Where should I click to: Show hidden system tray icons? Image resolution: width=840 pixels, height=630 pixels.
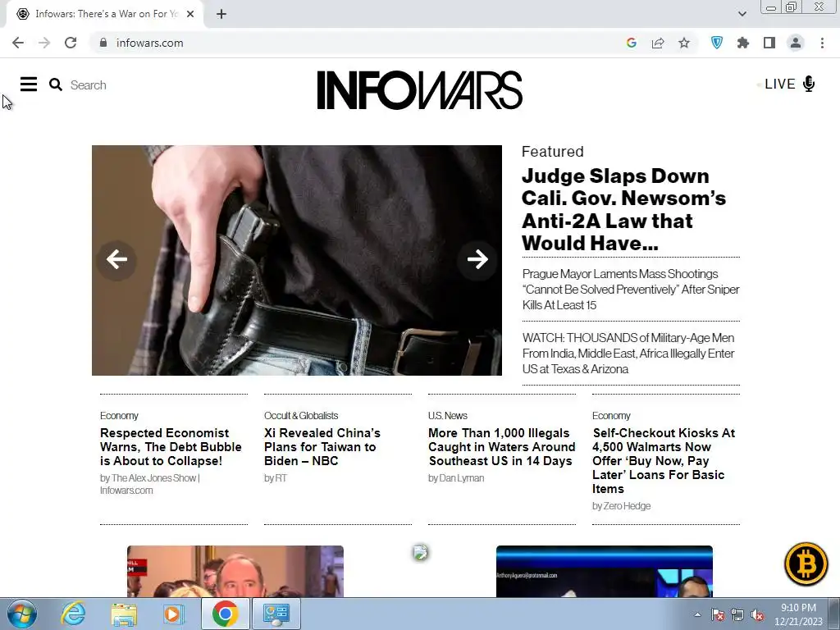coord(697,614)
